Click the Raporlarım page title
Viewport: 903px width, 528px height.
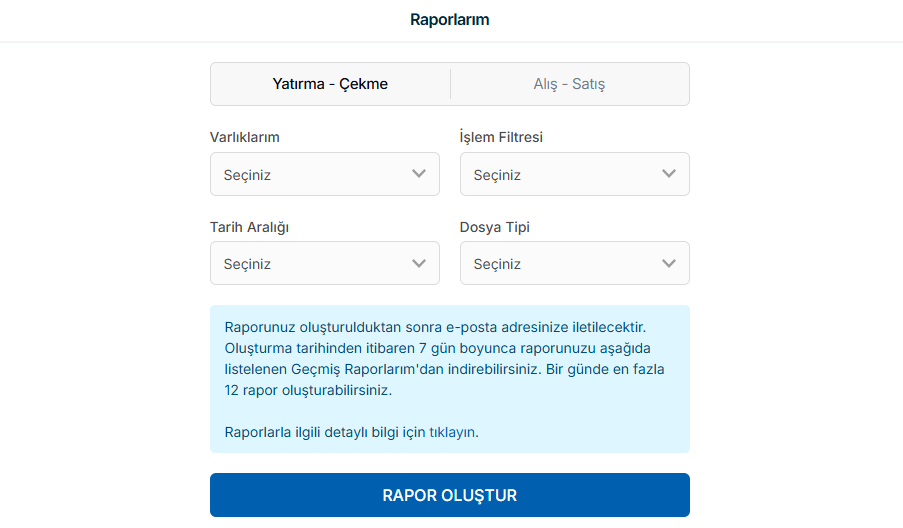[x=450, y=19]
